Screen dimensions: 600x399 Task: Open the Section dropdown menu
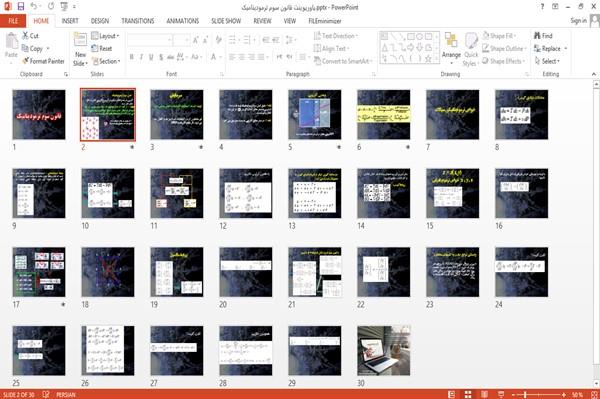(x=106, y=61)
